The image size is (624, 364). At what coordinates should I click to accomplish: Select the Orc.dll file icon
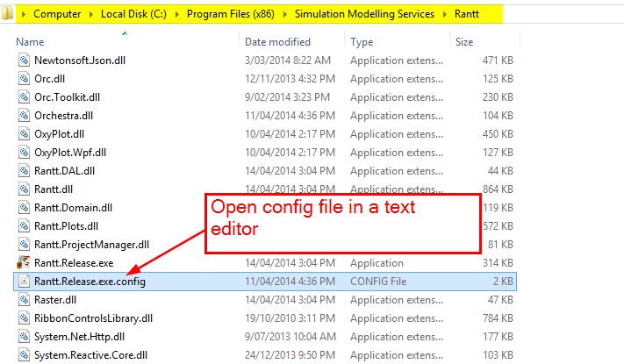pyautogui.click(x=24, y=79)
